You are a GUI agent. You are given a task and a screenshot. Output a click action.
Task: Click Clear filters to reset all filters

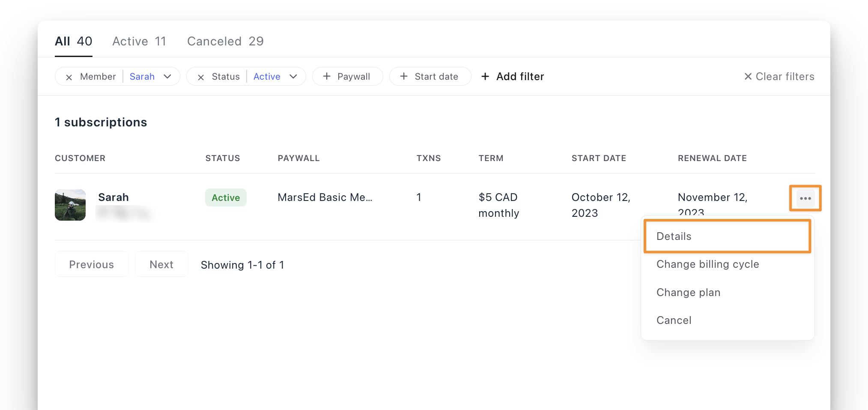(785, 76)
